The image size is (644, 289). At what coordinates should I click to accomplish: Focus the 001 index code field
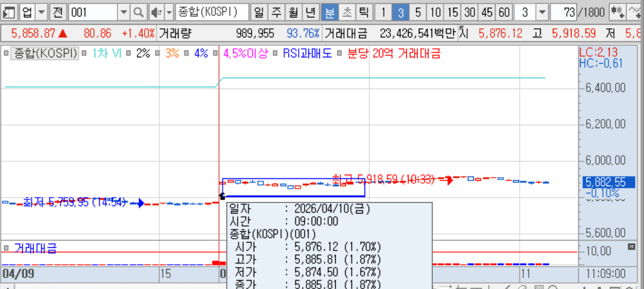[93, 13]
